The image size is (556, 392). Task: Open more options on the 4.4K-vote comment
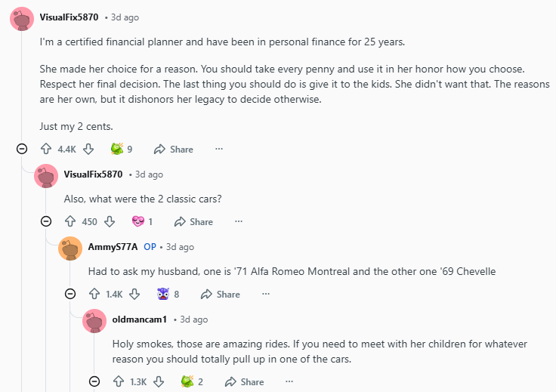pyautogui.click(x=219, y=149)
